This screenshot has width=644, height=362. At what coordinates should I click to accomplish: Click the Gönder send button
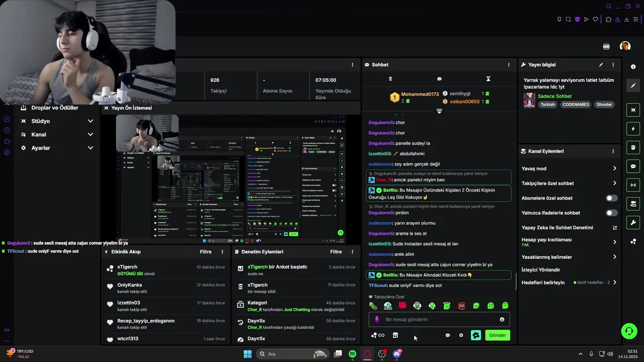coord(498,335)
